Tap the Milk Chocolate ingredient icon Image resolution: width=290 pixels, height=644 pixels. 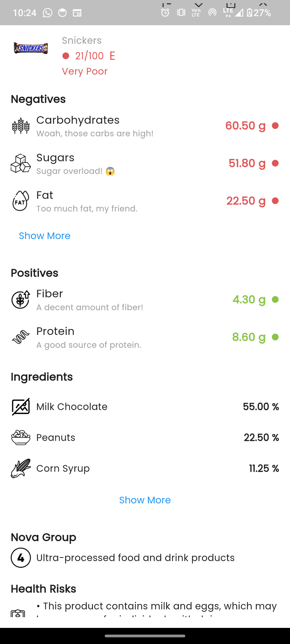point(21,407)
